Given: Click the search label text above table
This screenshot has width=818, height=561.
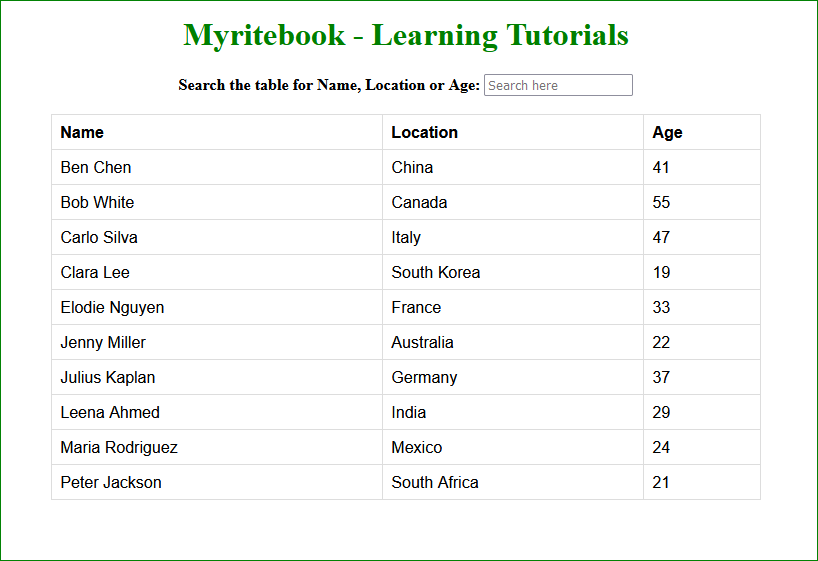Looking at the screenshot, I should click(x=329, y=85).
